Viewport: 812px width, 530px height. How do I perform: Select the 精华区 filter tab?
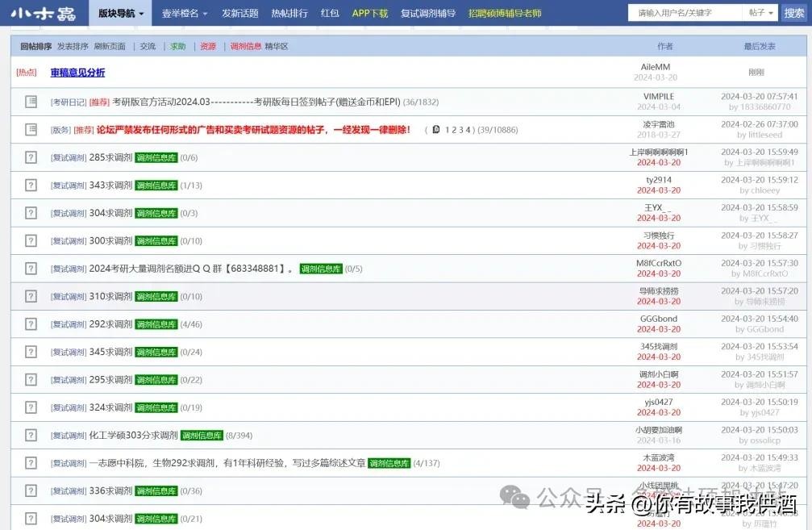(x=277, y=47)
